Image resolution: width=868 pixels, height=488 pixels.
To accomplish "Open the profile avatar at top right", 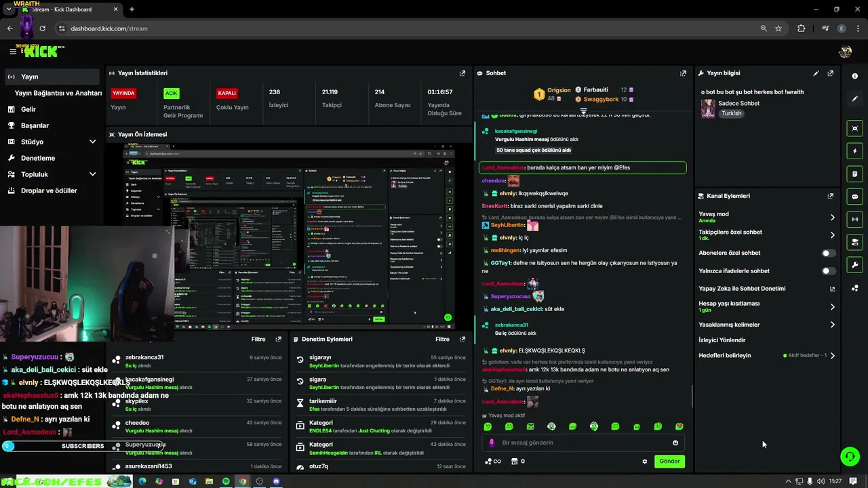I will pyautogui.click(x=845, y=52).
